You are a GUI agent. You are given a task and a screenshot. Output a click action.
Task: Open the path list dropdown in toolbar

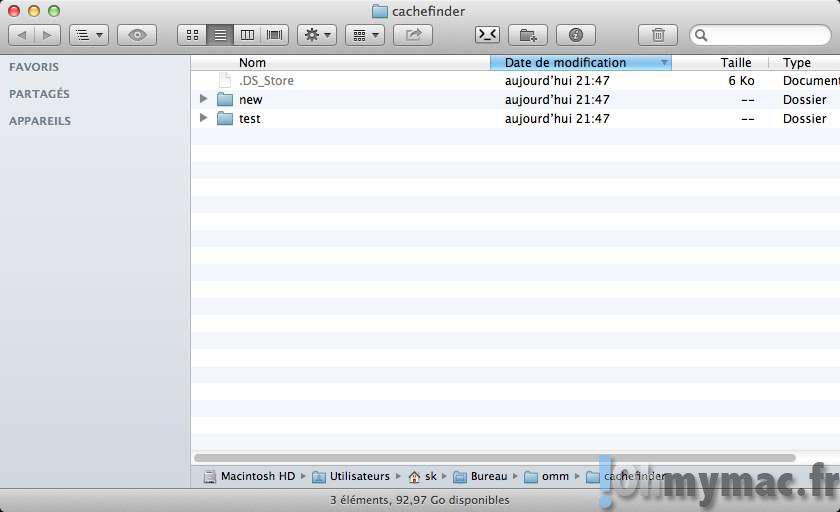pyautogui.click(x=89, y=35)
